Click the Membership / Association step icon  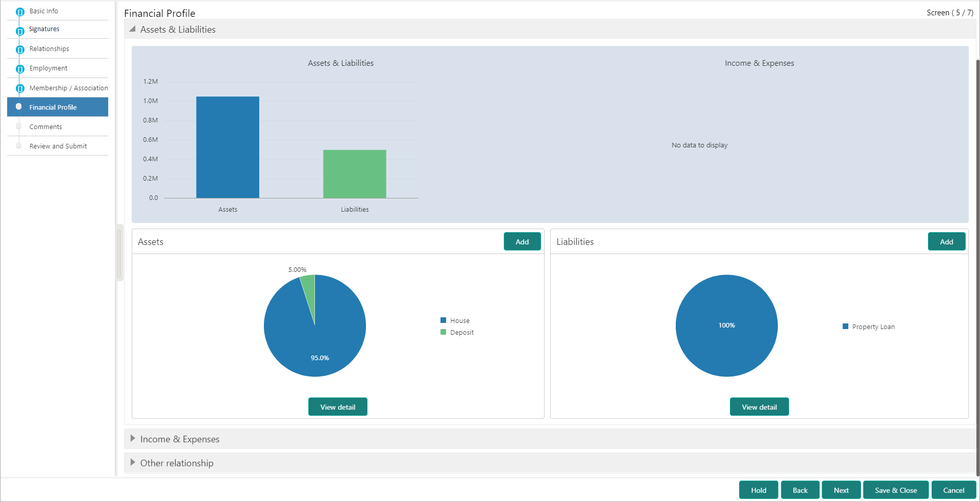tap(20, 89)
